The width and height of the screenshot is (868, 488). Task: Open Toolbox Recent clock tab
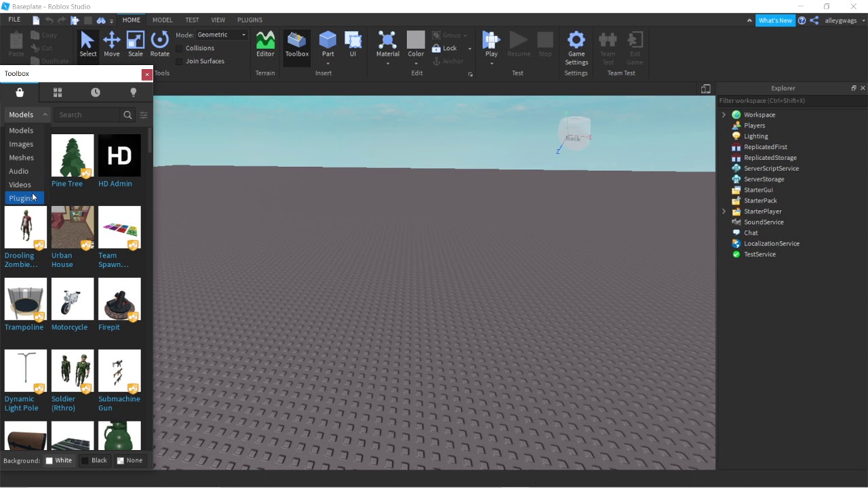click(96, 92)
